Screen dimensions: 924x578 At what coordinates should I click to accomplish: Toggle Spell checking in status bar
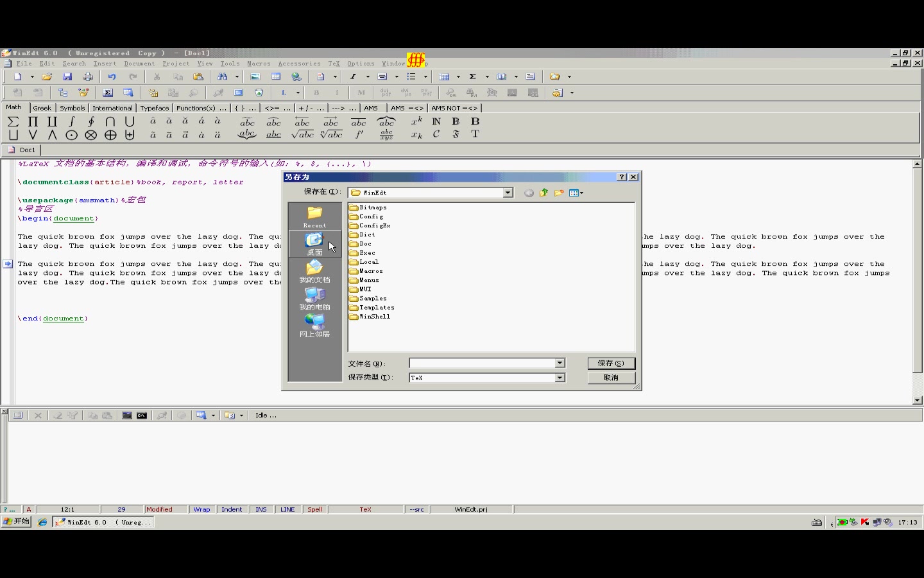(314, 509)
